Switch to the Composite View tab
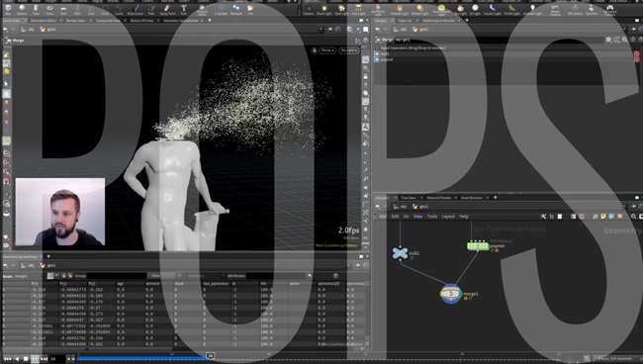Screen dimensions: 643x364 pyautogui.click(x=108, y=21)
